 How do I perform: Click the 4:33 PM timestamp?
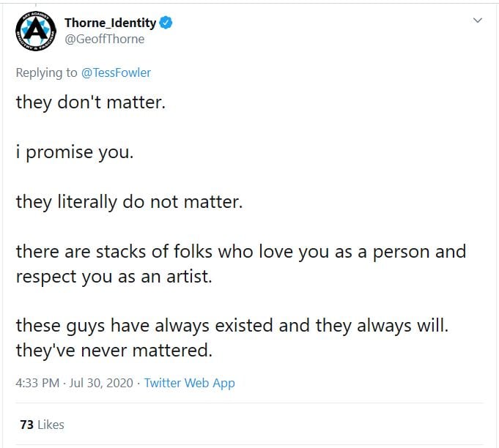pos(37,383)
